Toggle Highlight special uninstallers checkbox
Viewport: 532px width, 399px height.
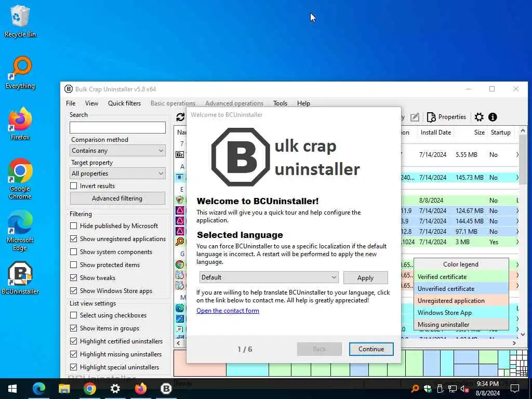[73, 367]
